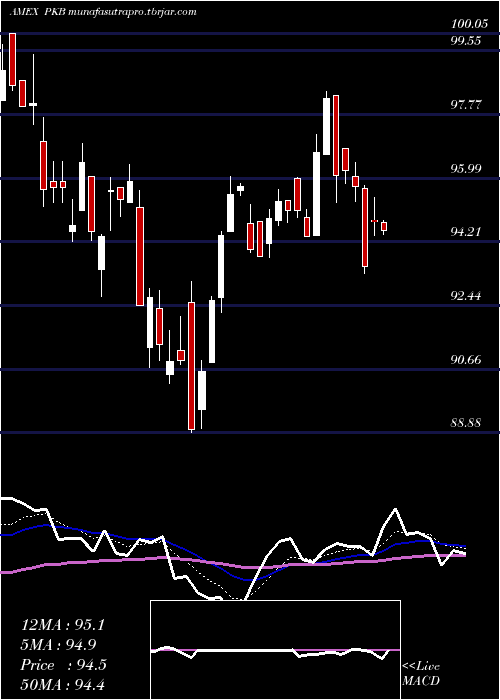The width and height of the screenshot is (500, 700).
Task: Click the 5MA : 94.9 value
Action: click(58, 645)
